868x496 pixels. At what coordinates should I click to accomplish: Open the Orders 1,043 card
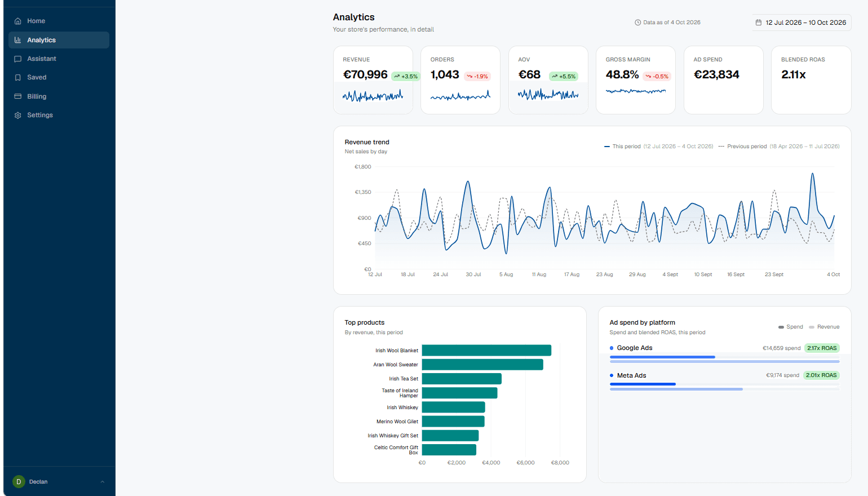point(460,80)
